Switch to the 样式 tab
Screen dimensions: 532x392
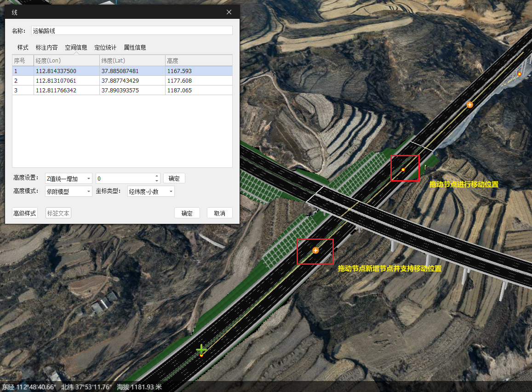[23, 47]
